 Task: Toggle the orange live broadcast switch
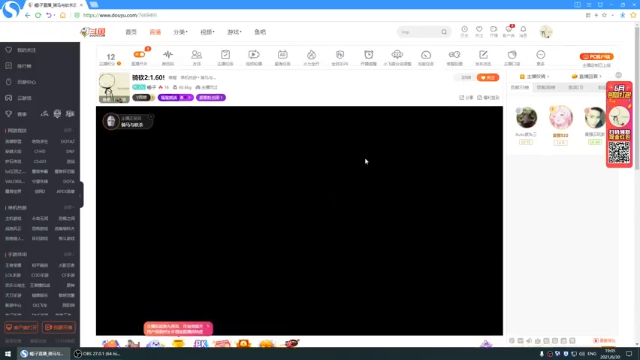click(139, 54)
